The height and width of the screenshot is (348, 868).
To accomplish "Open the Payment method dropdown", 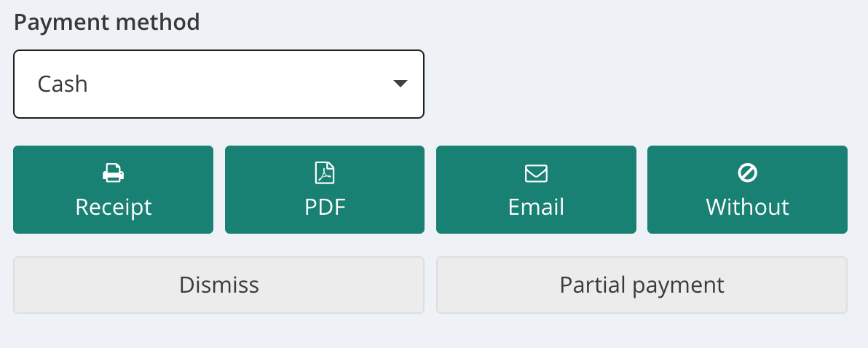I will click(218, 84).
